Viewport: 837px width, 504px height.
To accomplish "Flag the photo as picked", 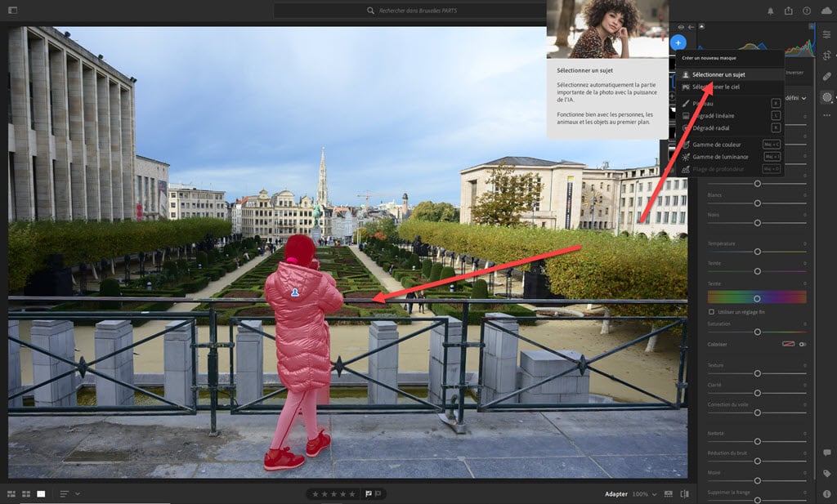I will 369,494.
